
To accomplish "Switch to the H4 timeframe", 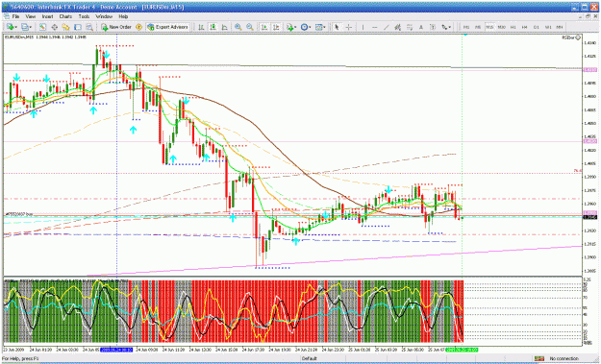I will 524,27.
